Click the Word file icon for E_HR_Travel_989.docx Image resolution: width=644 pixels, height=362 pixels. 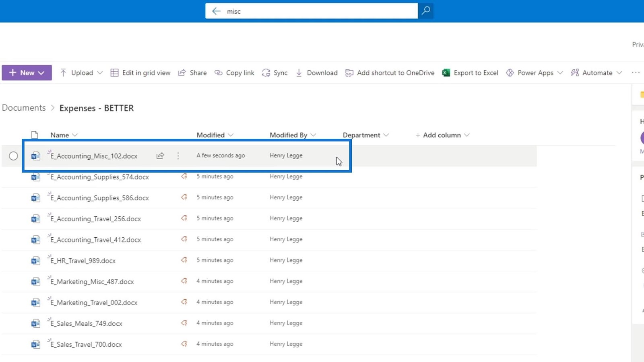tap(35, 261)
